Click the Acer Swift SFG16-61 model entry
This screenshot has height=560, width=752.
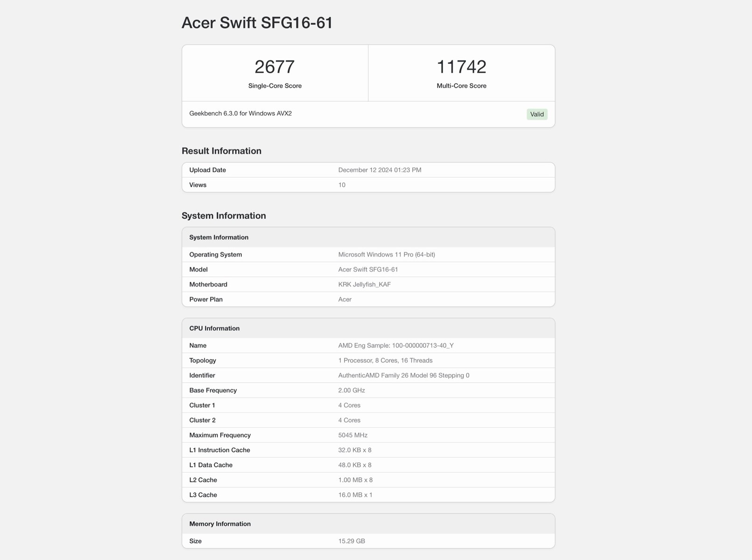point(368,269)
